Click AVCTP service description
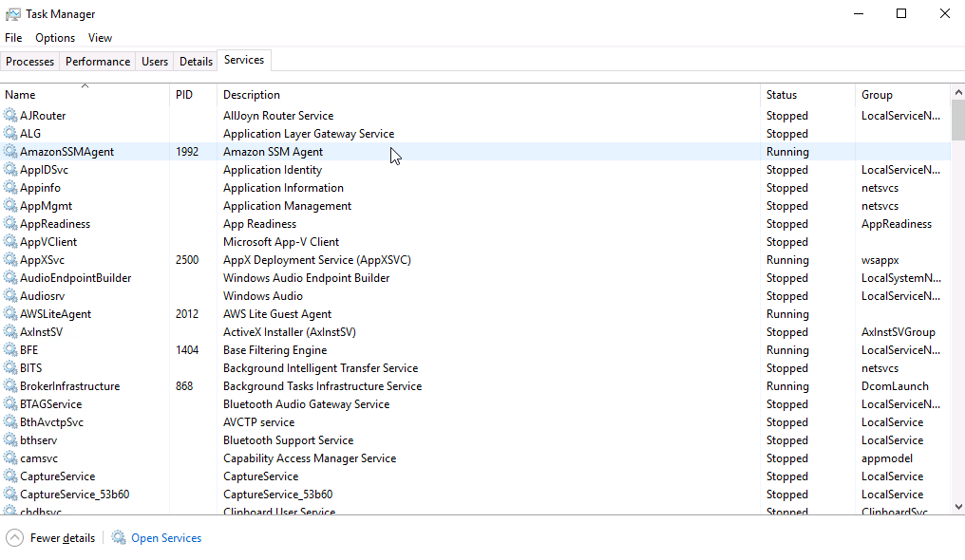Screen dimensions: 965x560 pos(258,422)
